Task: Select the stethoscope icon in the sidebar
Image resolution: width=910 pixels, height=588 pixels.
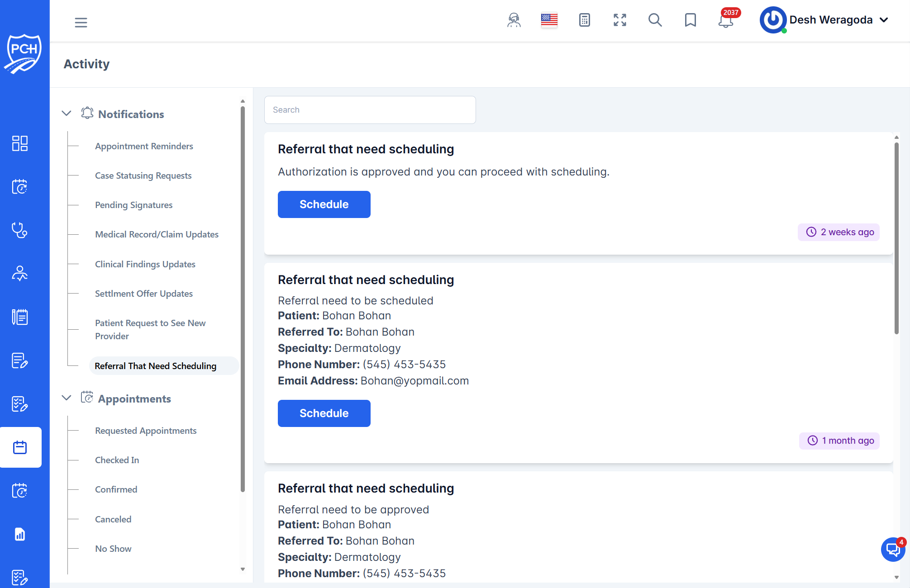Action: point(19,230)
